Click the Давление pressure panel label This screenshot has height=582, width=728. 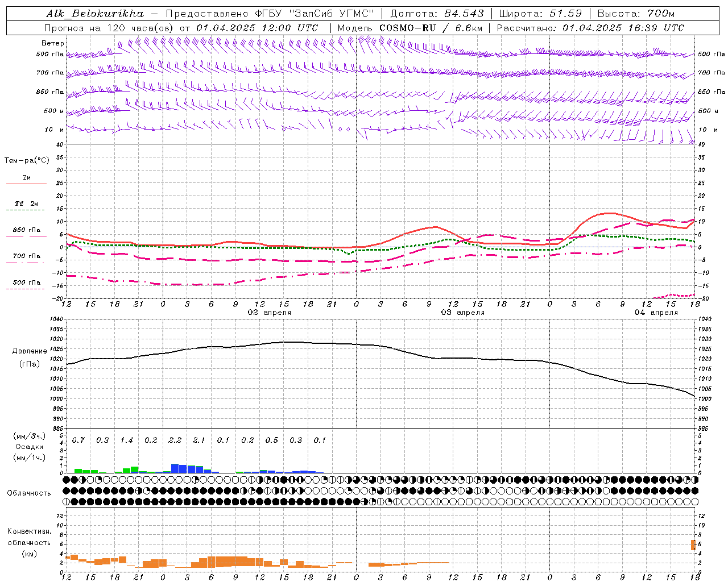(x=29, y=351)
